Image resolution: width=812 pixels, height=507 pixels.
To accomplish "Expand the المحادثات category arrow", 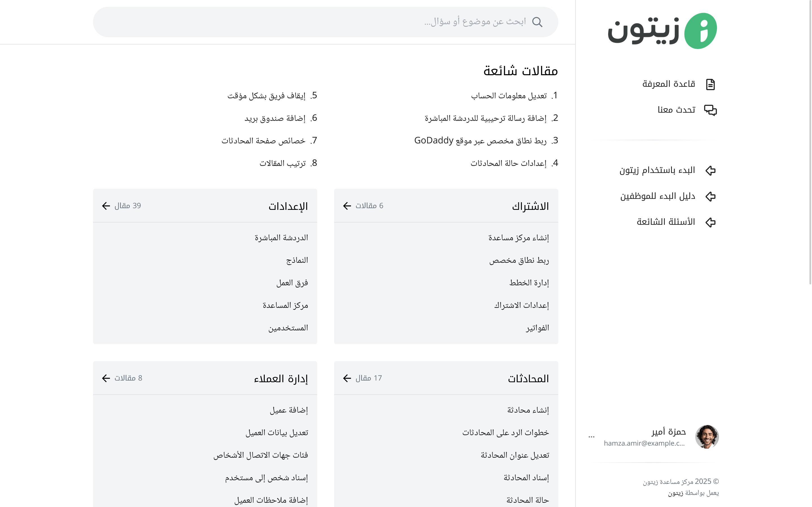I will 347,378.
